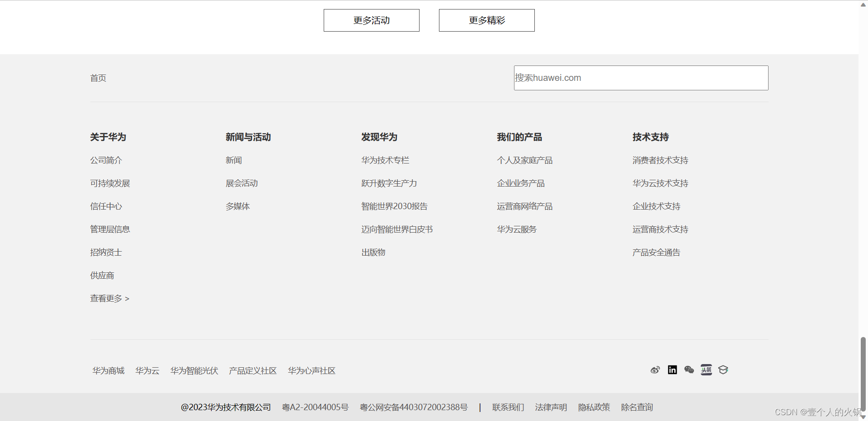Open 智能世界2030报告 link
Viewport: 868px width, 421px height.
395,206
